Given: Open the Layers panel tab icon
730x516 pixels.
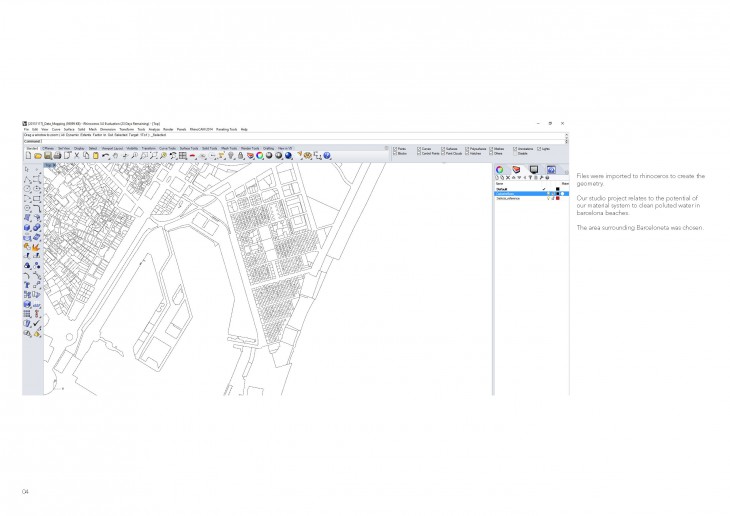Looking at the screenshot, I should (516, 170).
